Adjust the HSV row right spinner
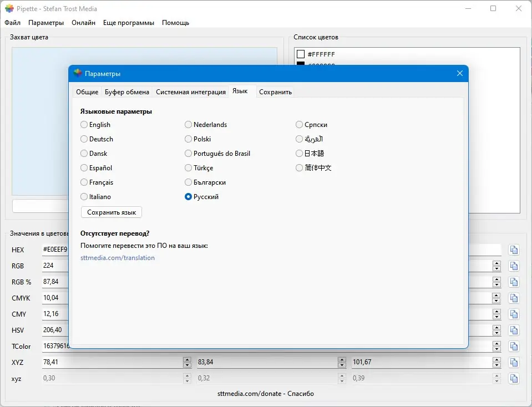Screen dimensions: 532x407 (496, 330)
